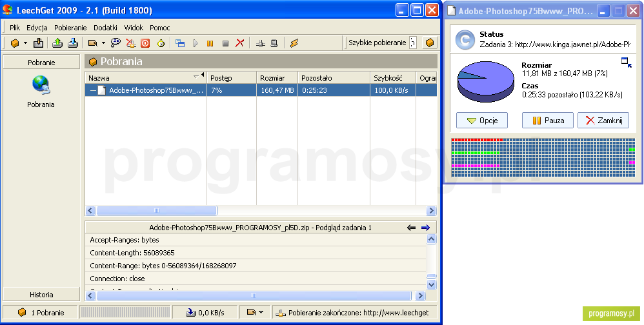Click Zamknij in the download progress window
The height and width of the screenshot is (325, 644).
point(603,120)
